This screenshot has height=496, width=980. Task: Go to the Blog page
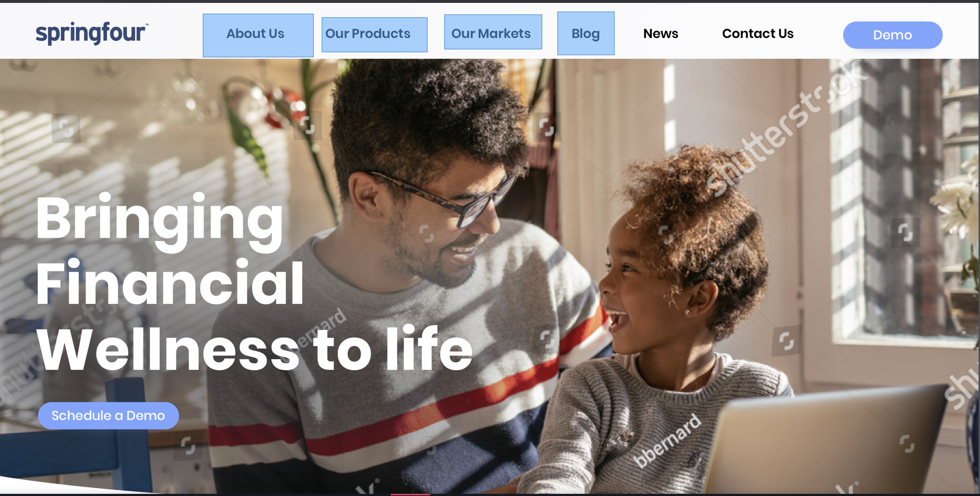click(586, 33)
